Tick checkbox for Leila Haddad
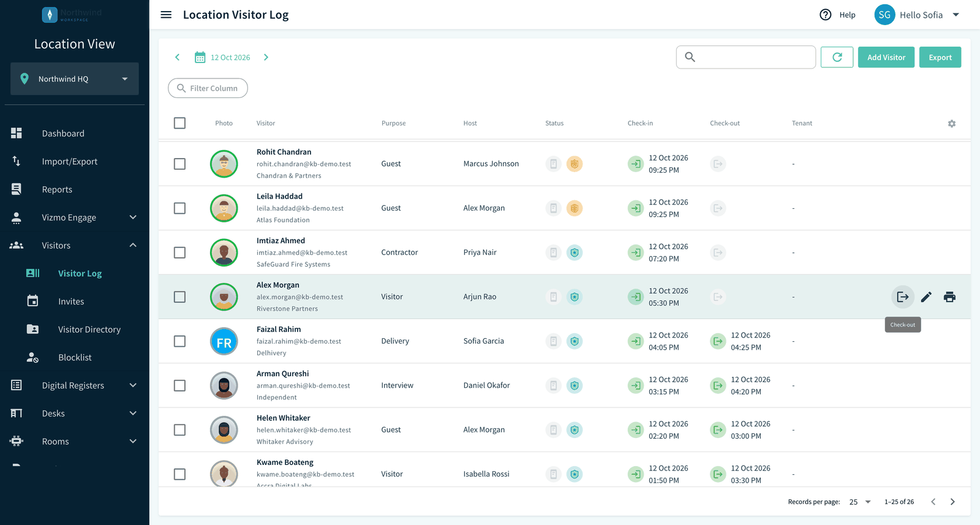The height and width of the screenshot is (525, 980). click(179, 208)
